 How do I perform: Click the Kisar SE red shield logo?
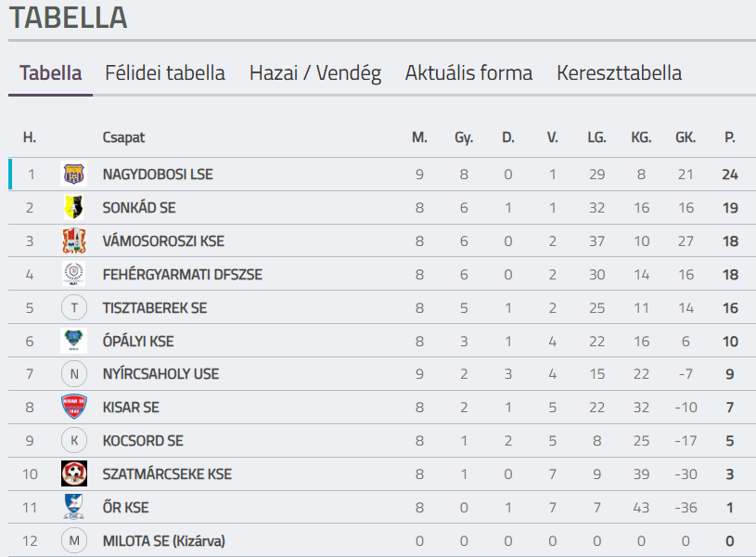[x=73, y=407]
